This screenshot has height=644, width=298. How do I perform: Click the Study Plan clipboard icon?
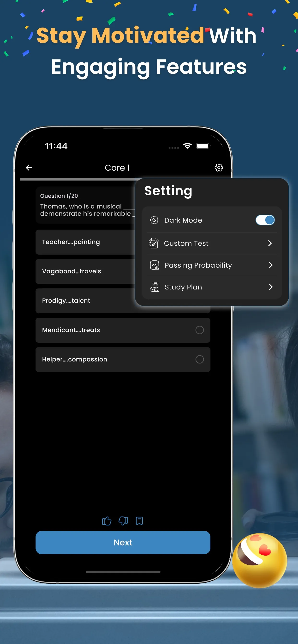[x=155, y=287]
